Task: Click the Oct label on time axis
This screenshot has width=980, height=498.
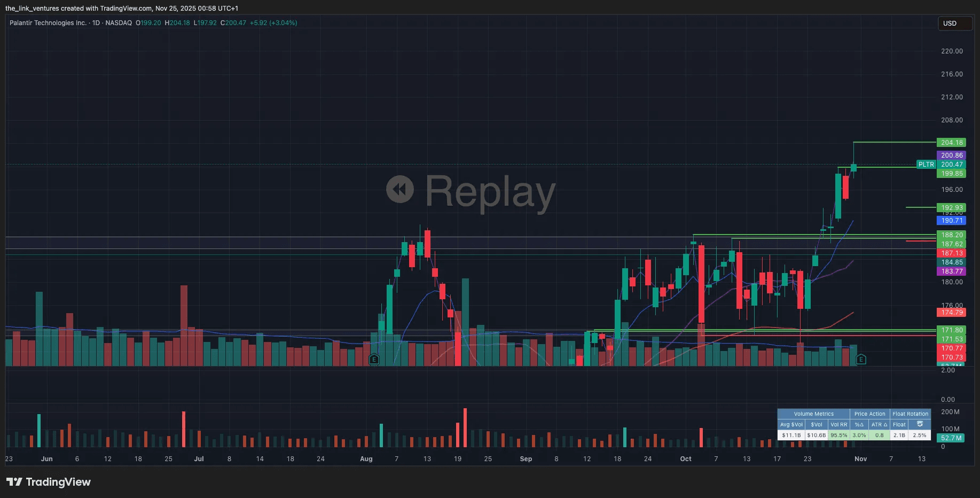Action: (x=686, y=459)
